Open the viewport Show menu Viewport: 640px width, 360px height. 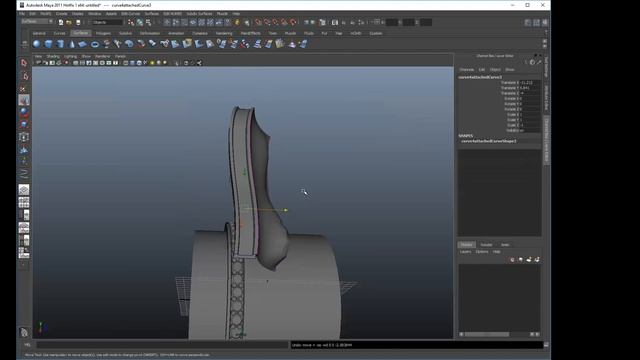pos(86,56)
